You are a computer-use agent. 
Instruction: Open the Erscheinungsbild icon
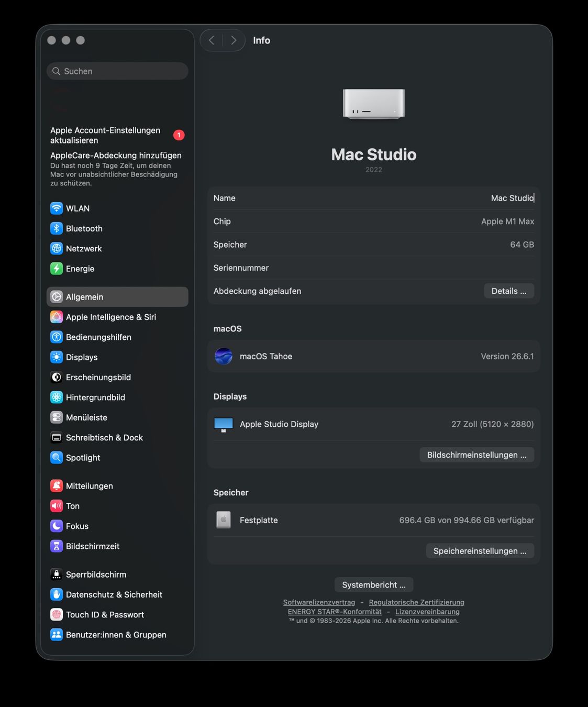coord(57,377)
